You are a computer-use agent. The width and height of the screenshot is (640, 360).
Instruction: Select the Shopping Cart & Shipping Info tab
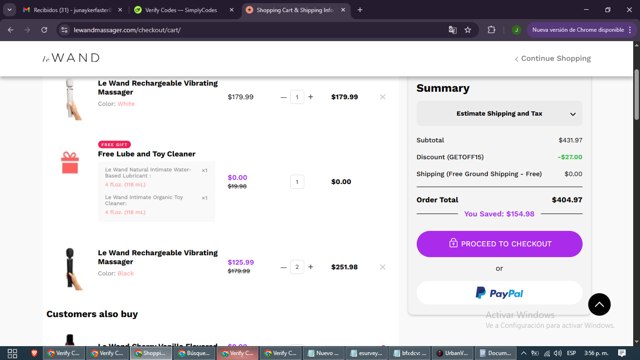(295, 10)
